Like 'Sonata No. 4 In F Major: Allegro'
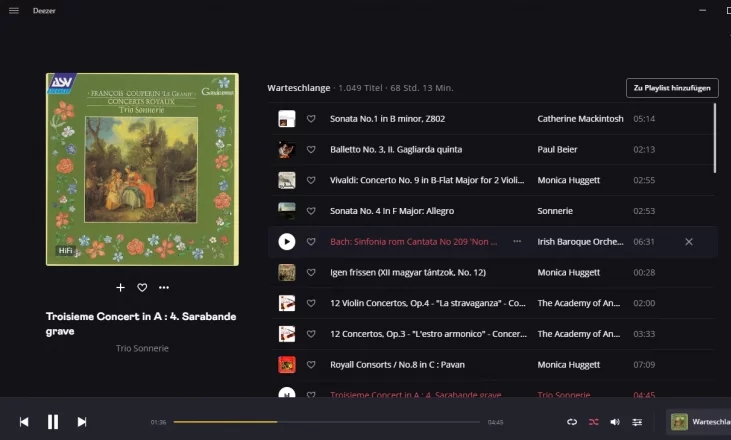 tap(311, 211)
